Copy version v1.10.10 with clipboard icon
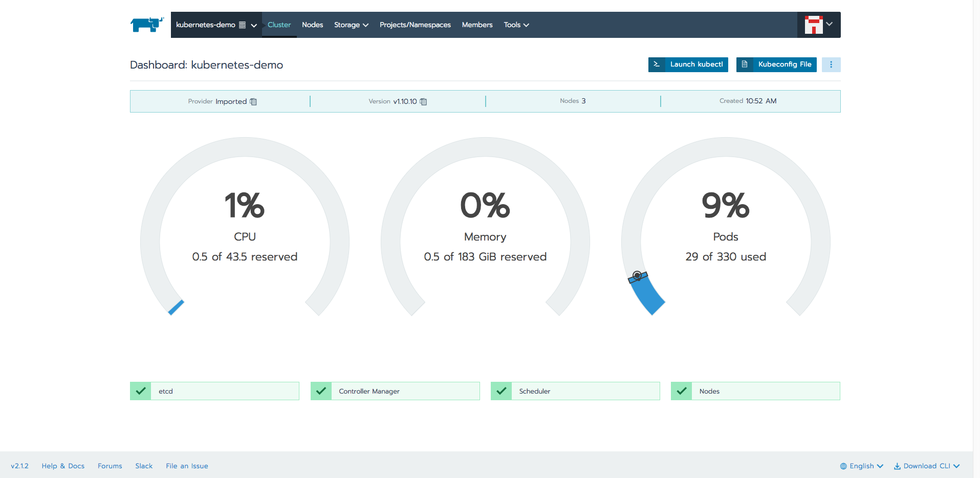The image size is (980, 478). pos(423,101)
